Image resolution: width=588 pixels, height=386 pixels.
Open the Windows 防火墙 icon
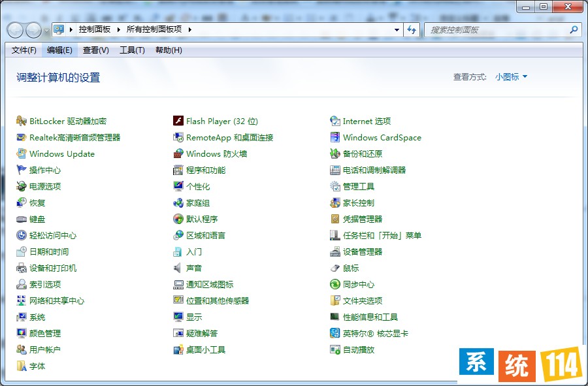click(178, 153)
